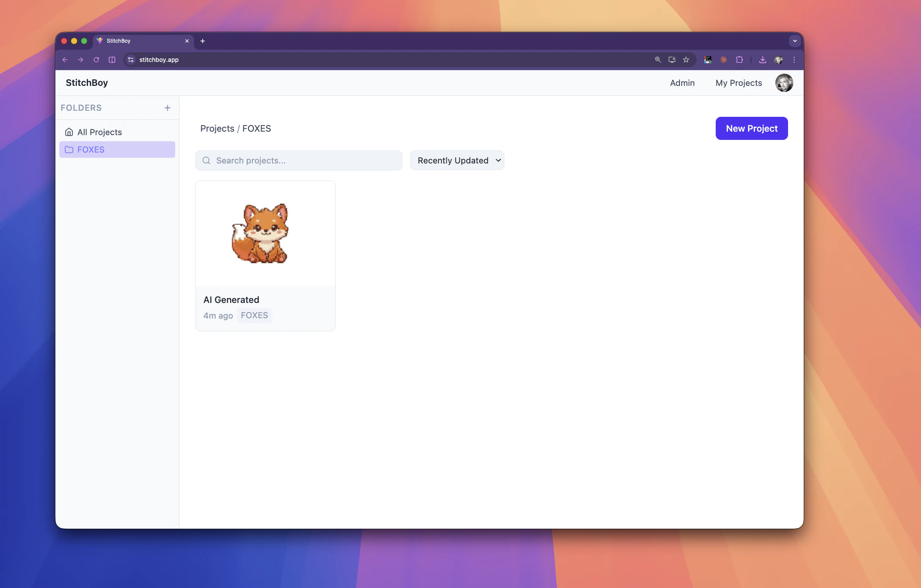The height and width of the screenshot is (588, 921).
Task: Click the home icon beside All Projects
Action: point(69,132)
